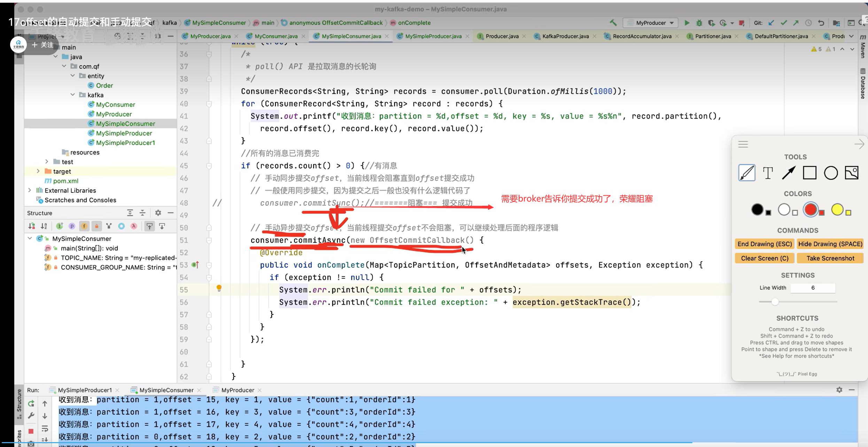868x447 pixels.
Task: Select the circle shape tool
Action: (x=831, y=173)
